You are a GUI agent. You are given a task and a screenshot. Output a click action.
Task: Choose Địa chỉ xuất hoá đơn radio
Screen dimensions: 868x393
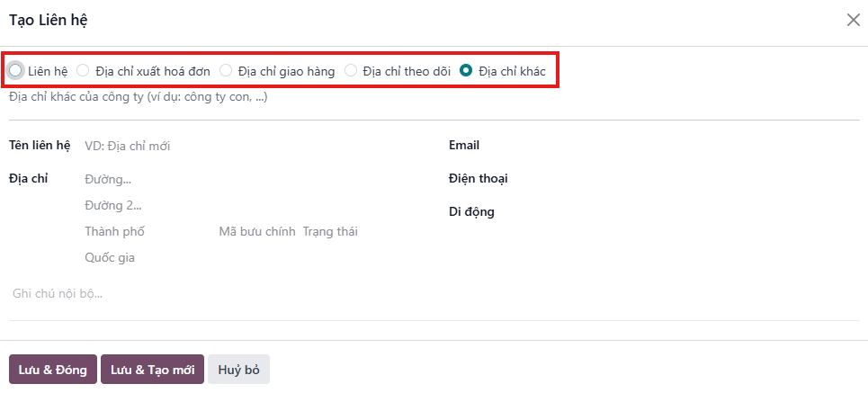(x=83, y=70)
